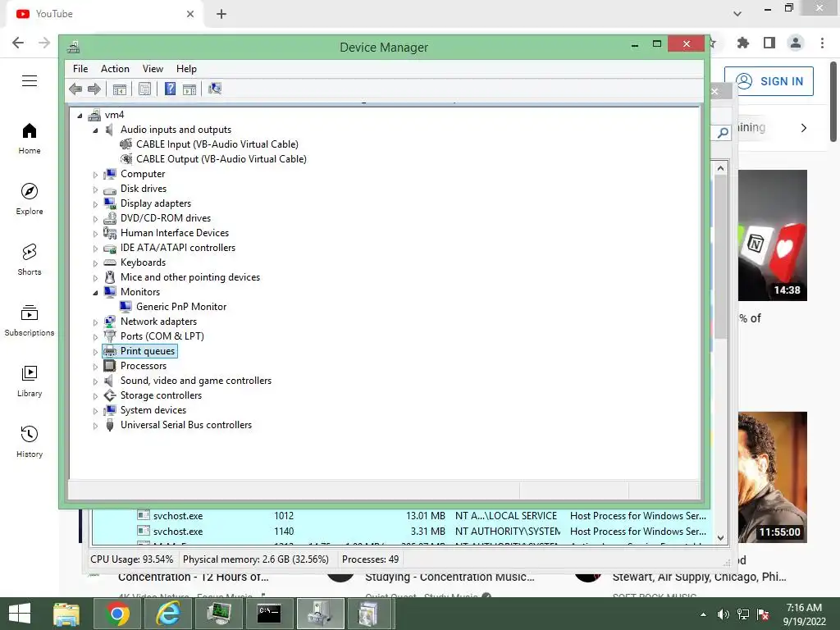The width and height of the screenshot is (840, 630).
Task: Click Chrome back navigation arrow
Action: [x=18, y=43]
